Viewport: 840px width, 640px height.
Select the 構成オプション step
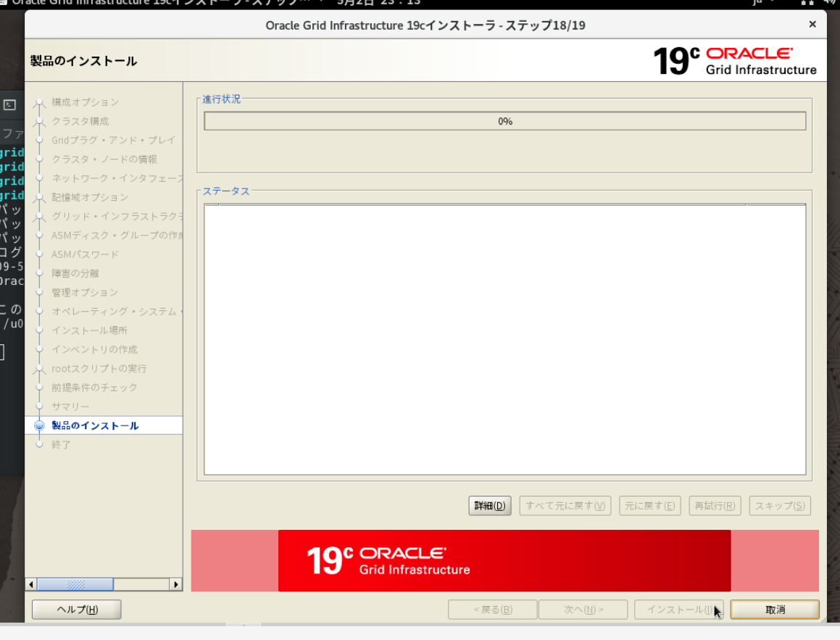[x=86, y=101]
